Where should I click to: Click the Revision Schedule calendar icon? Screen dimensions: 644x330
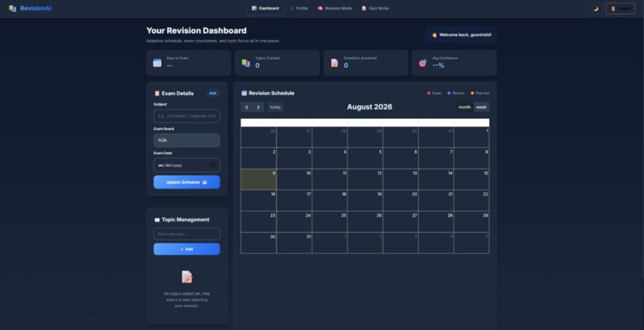point(244,93)
